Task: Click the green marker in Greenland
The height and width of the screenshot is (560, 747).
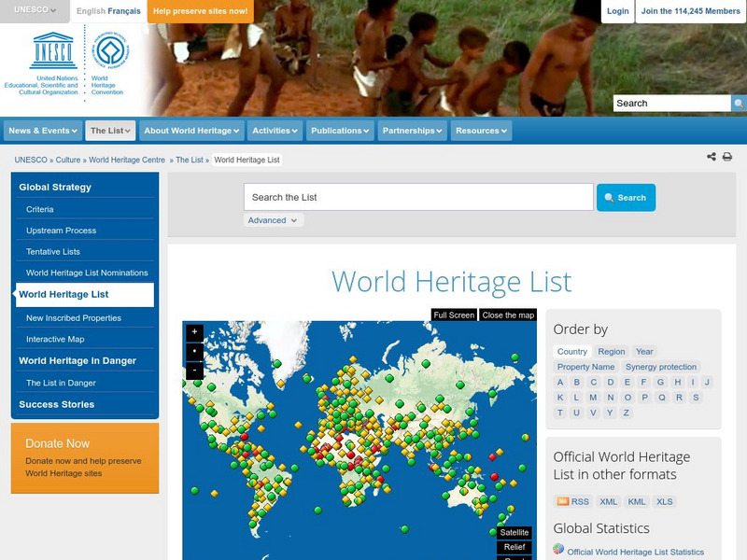Action: [276, 364]
